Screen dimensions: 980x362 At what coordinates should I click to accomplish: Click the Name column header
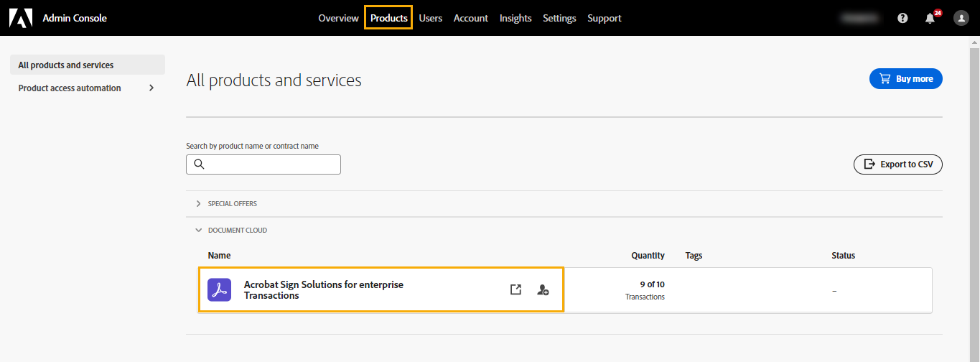(x=219, y=256)
